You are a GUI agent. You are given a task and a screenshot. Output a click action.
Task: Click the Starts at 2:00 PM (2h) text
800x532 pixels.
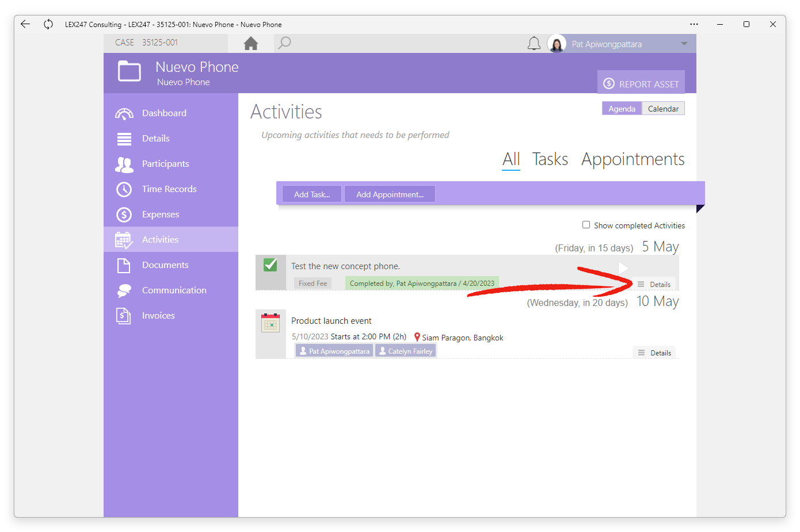[368, 336]
